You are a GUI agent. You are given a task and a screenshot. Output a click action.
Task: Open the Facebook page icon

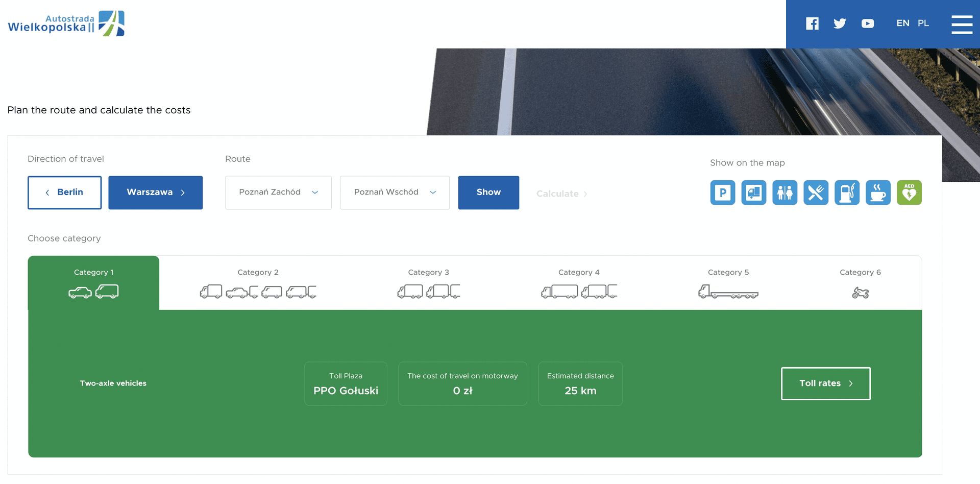click(812, 23)
